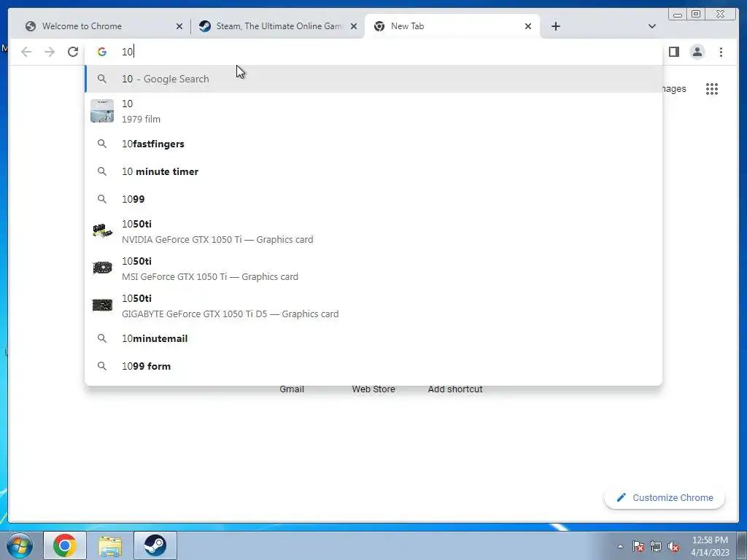Open the Windows Start menu
Image resolution: width=747 pixels, height=560 pixels.
[x=20, y=545]
